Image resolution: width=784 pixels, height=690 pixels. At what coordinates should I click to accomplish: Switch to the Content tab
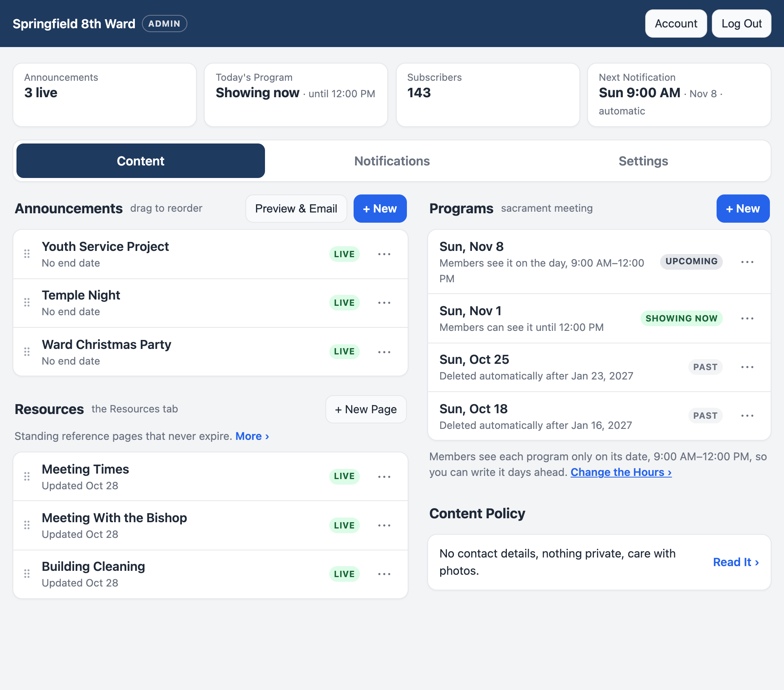coord(141,161)
